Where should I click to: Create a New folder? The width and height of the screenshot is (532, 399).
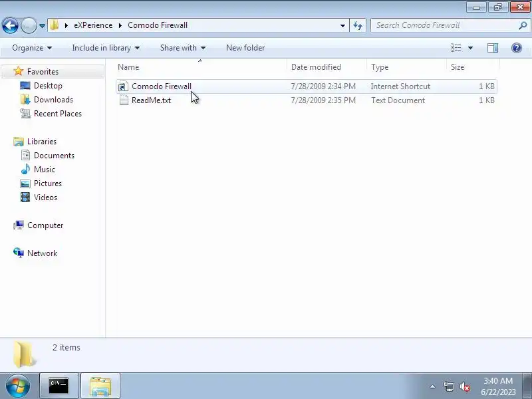pos(245,48)
